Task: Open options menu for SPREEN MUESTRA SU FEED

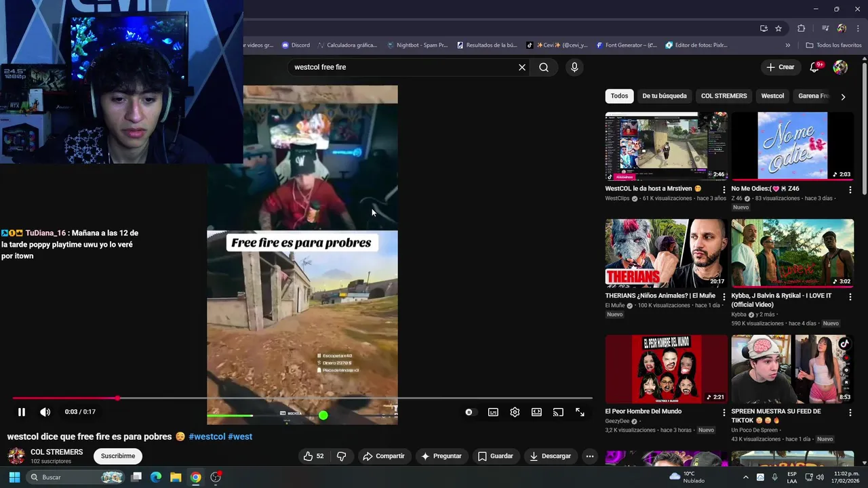Action: 850,412
